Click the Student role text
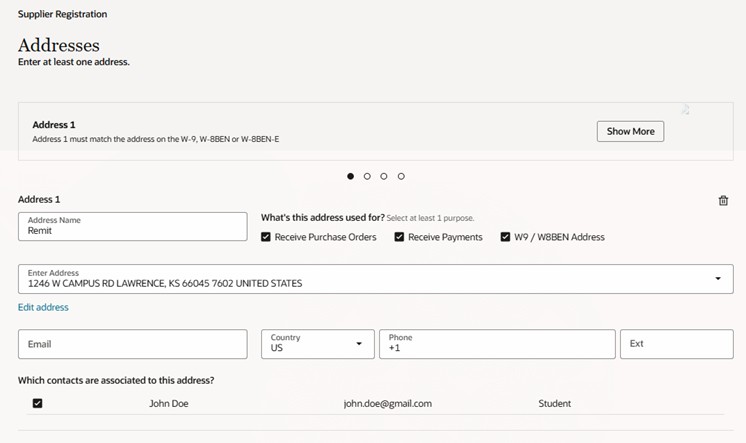The image size is (746, 443). [555, 404]
